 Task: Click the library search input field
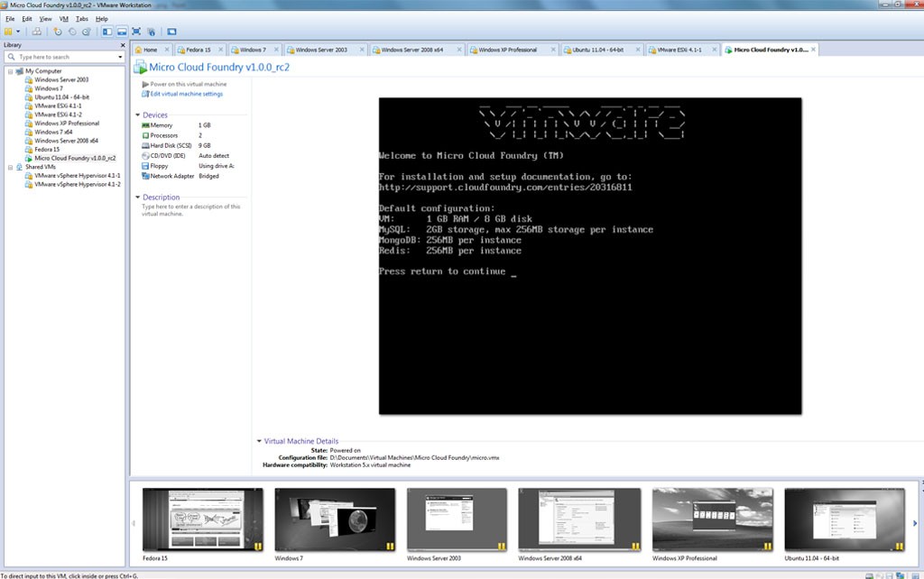point(65,57)
